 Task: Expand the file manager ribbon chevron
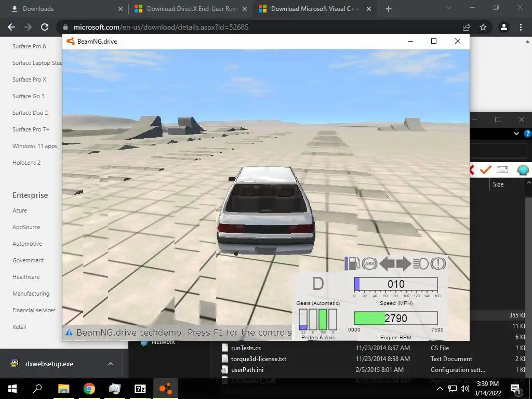point(516,134)
